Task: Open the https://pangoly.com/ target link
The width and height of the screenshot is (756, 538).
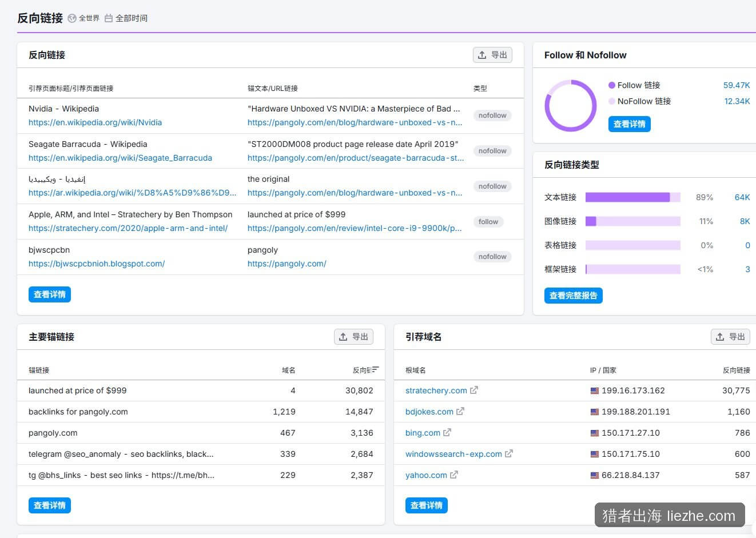Action: coord(287,264)
